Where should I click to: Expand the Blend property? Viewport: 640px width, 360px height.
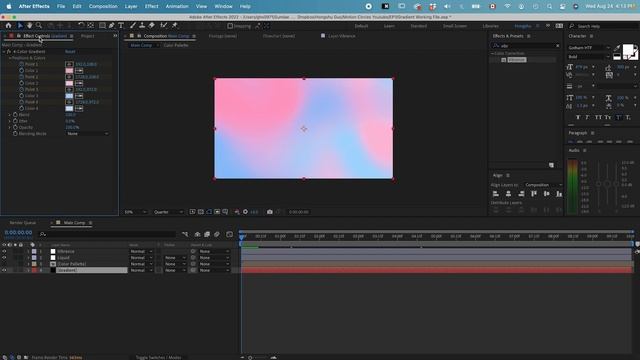coord(10,115)
